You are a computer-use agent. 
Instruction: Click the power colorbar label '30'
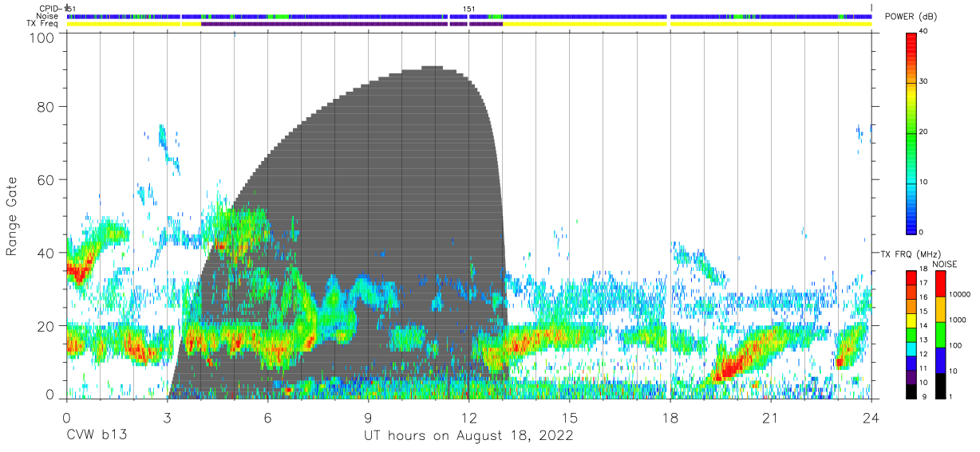[x=924, y=82]
